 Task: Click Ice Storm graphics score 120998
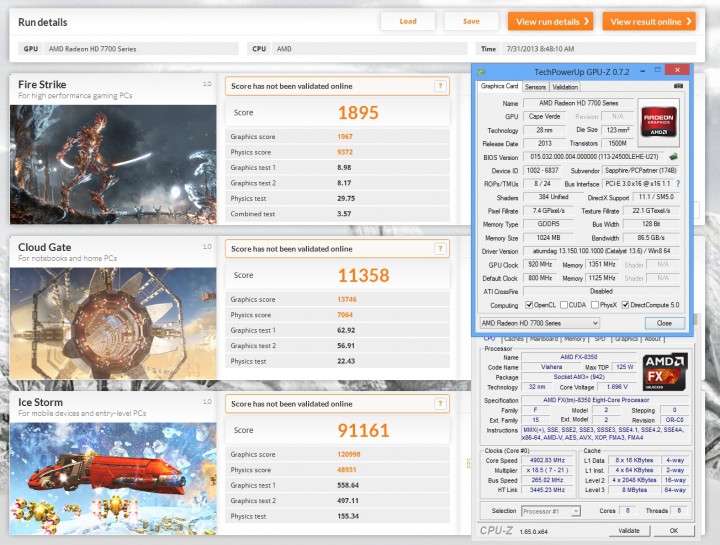click(x=349, y=454)
